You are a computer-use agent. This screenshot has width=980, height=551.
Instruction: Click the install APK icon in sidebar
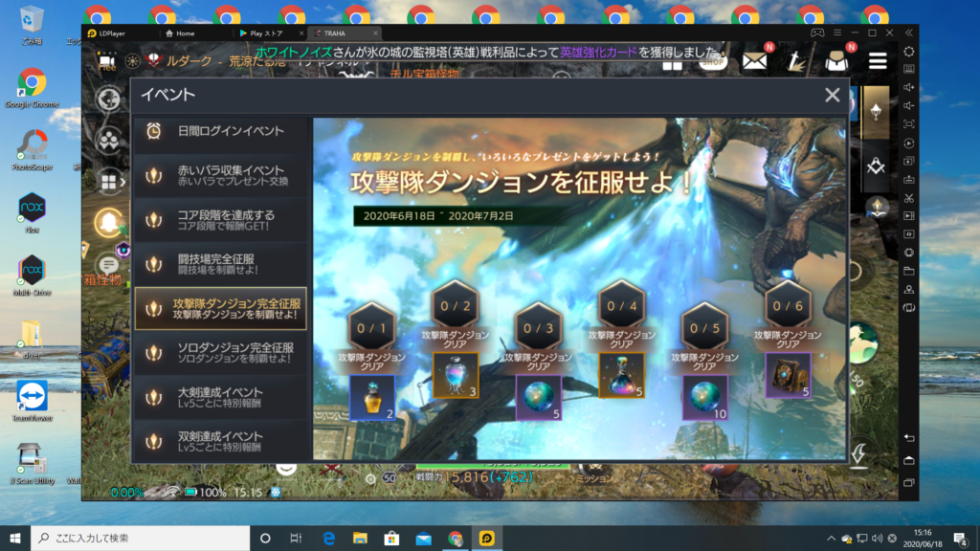click(x=909, y=179)
